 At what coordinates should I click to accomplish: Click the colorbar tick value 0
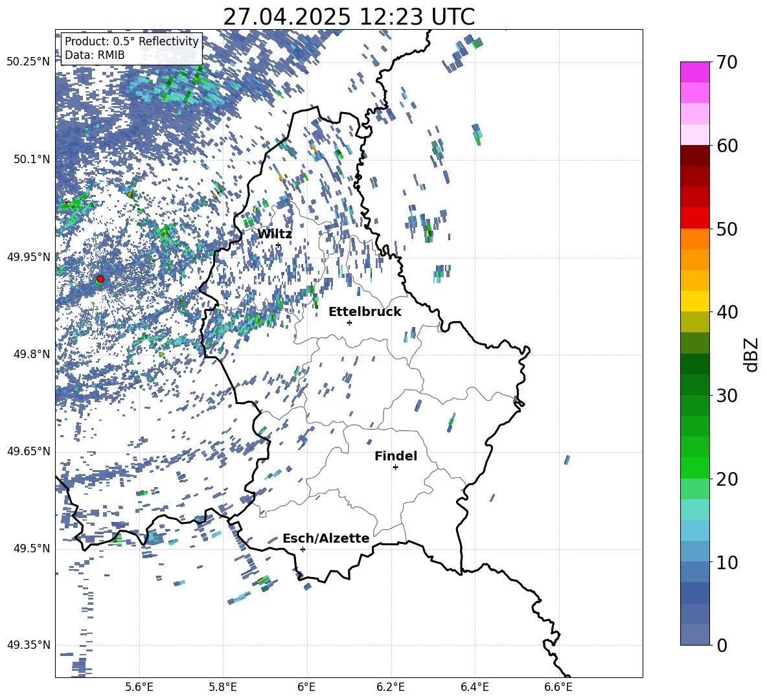coord(721,645)
